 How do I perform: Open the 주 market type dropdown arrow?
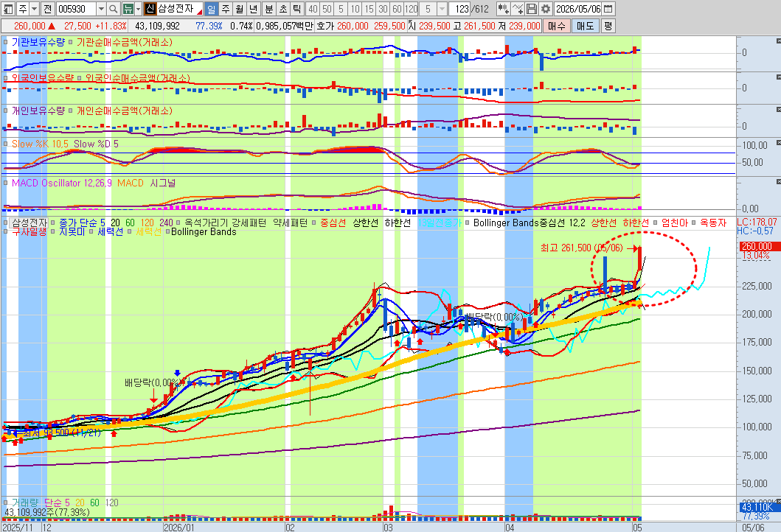(35, 8)
